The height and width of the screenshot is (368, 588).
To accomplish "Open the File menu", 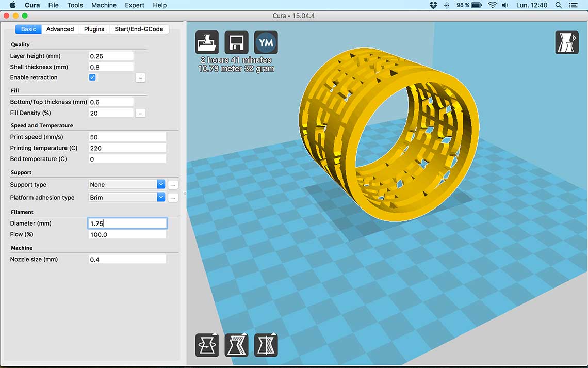I will tap(53, 5).
